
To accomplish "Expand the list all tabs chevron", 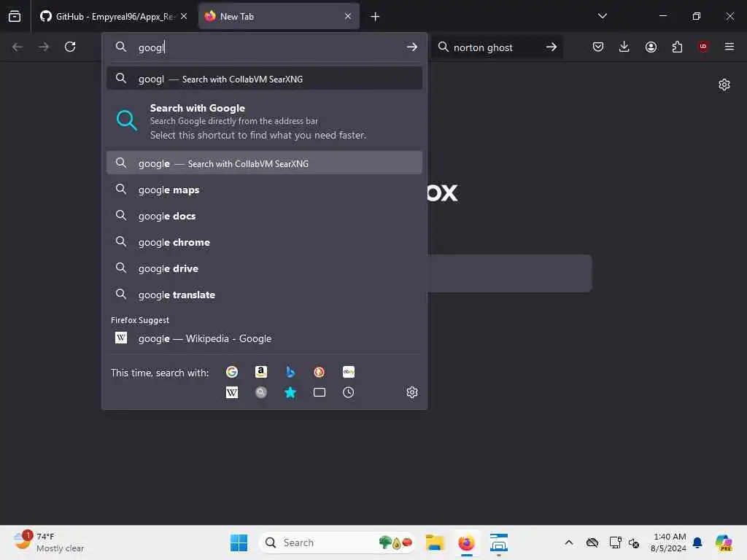I will coord(602,16).
